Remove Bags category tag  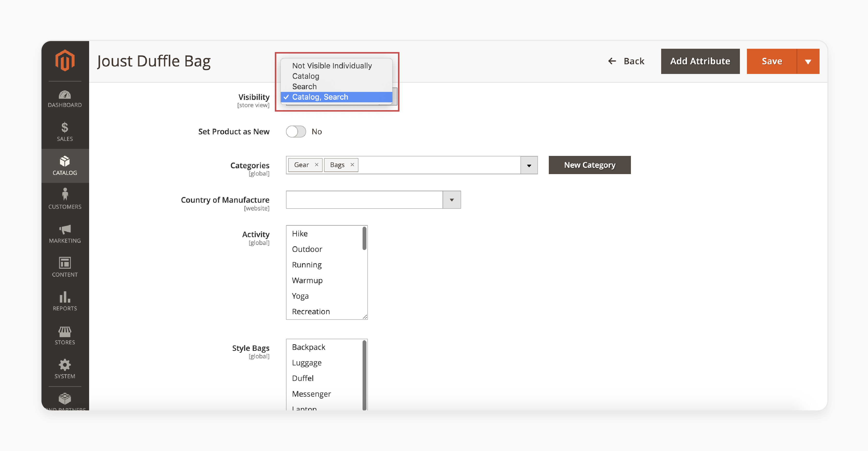coord(352,165)
